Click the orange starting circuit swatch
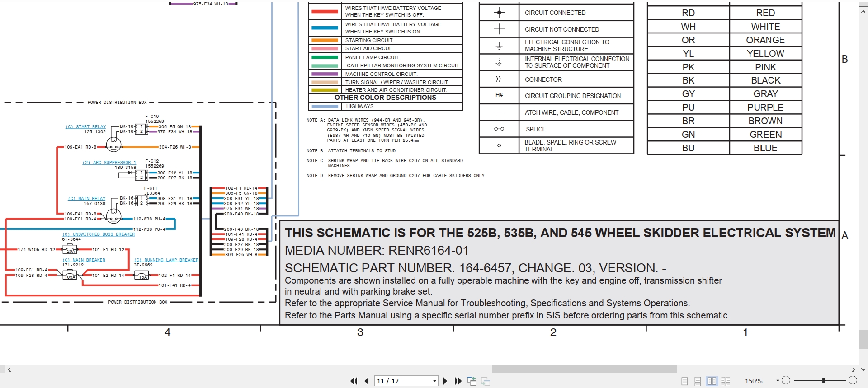The width and height of the screenshot is (868, 388). tap(325, 40)
